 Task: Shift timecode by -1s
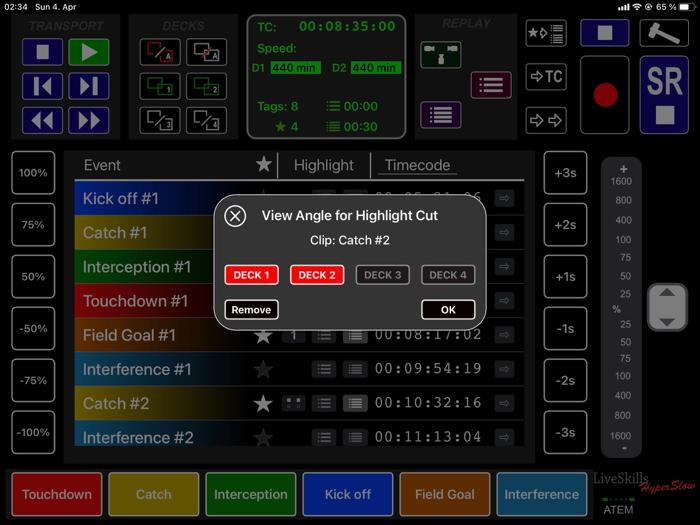565,328
